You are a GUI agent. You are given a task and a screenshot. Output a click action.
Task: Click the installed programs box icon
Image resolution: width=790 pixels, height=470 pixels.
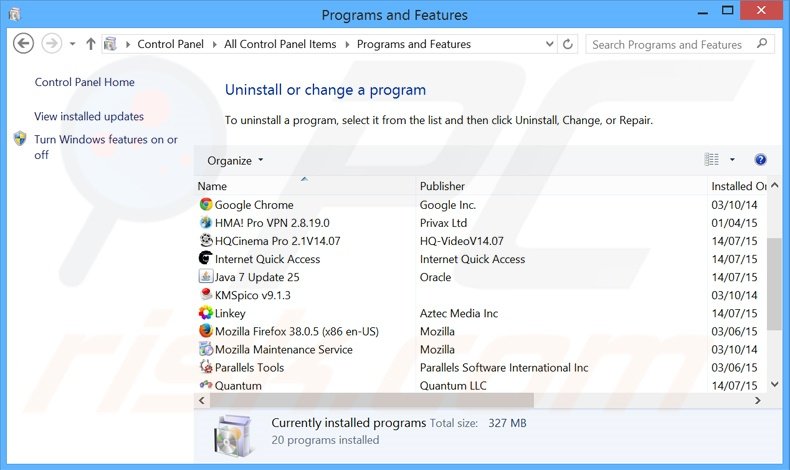(x=232, y=435)
